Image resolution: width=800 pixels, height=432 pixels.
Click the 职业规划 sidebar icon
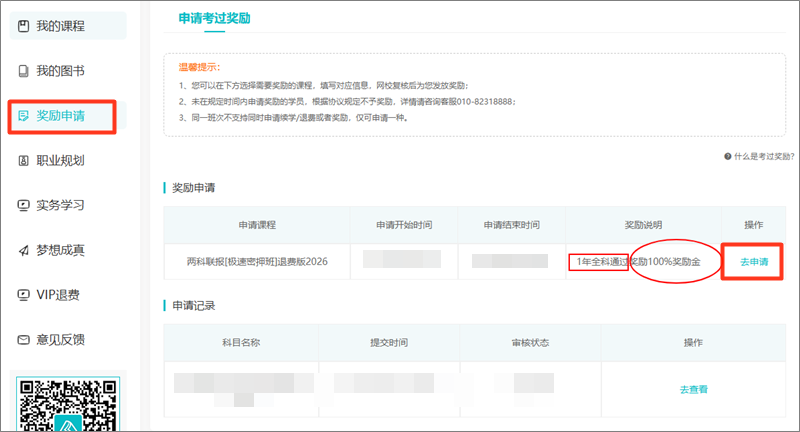(x=23, y=161)
